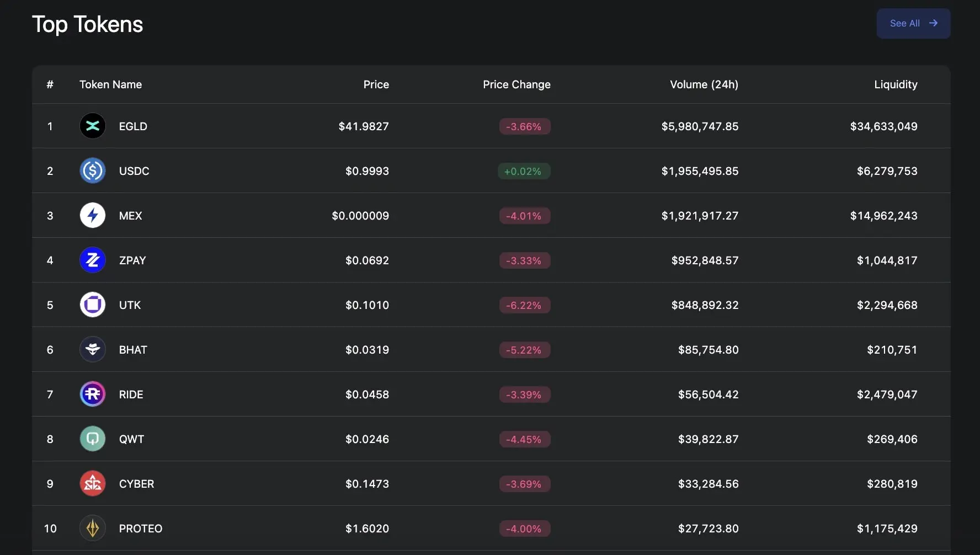Click the -3.33% price change badge
Viewport: 980px width, 555px height.
tap(525, 260)
